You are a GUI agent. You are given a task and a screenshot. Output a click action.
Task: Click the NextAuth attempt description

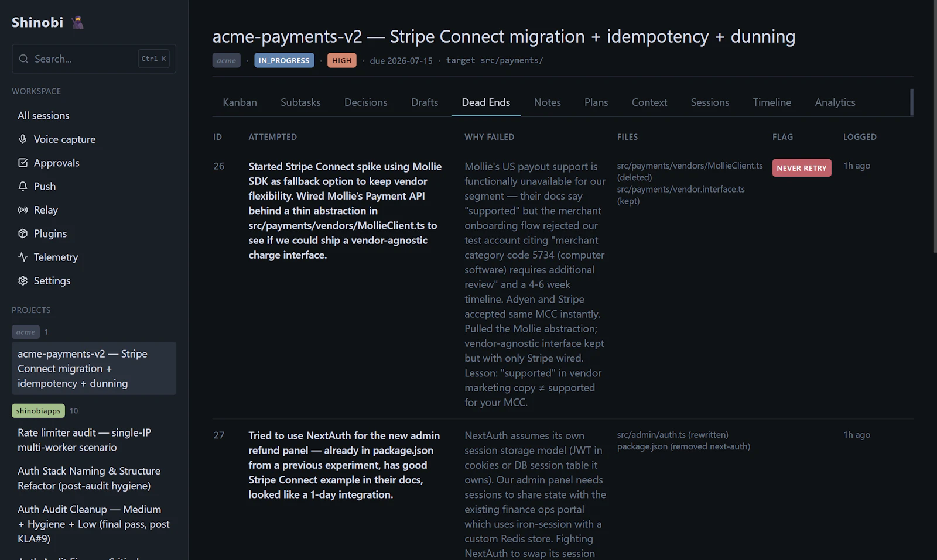pyautogui.click(x=344, y=465)
